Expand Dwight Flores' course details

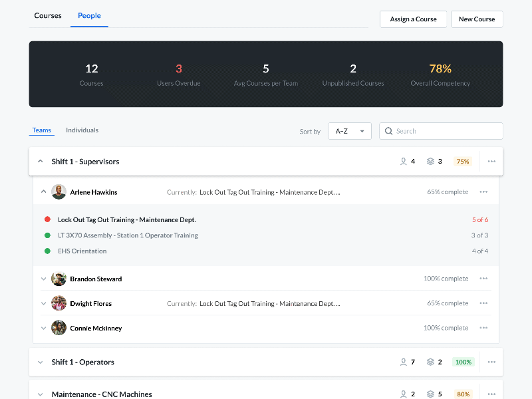pos(43,303)
